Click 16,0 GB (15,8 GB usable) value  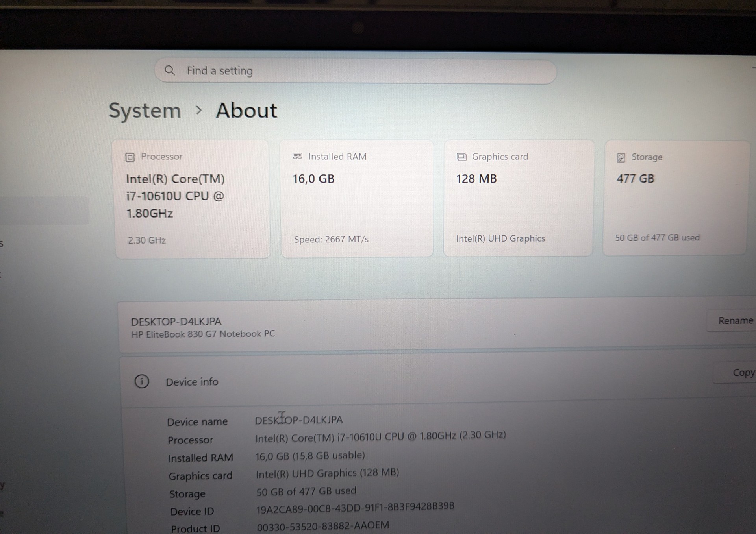click(310, 456)
